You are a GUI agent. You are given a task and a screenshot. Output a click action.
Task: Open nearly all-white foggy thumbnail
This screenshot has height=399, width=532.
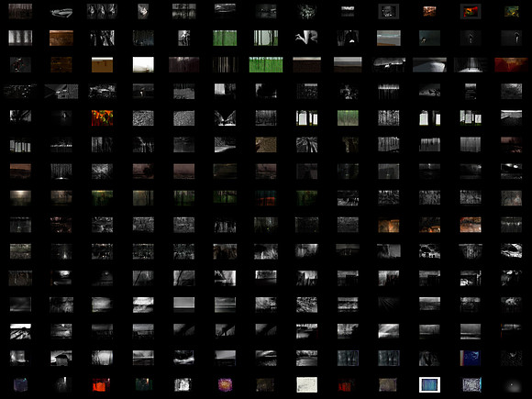tap(143, 64)
